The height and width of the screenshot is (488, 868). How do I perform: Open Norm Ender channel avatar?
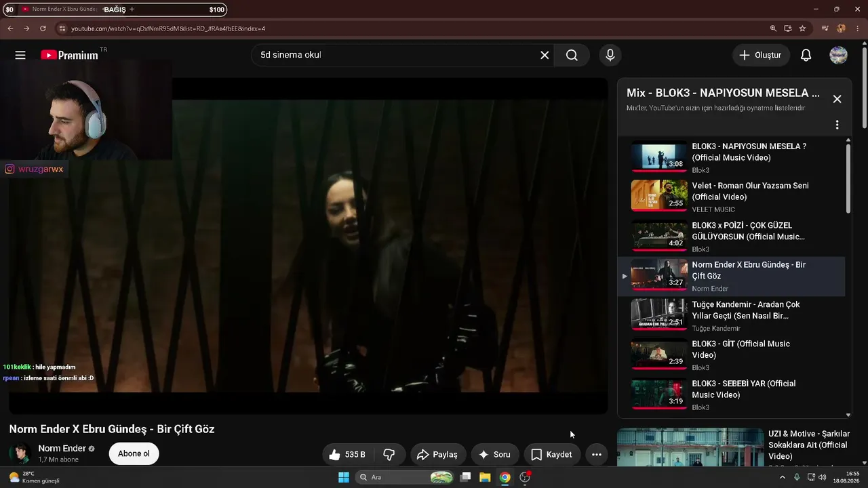pos(20,453)
